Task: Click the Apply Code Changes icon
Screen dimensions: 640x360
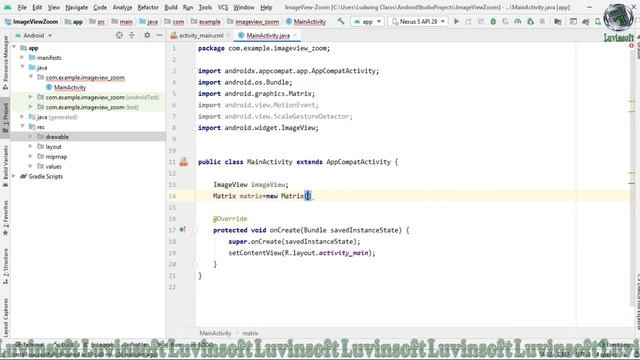Action: click(x=481, y=21)
